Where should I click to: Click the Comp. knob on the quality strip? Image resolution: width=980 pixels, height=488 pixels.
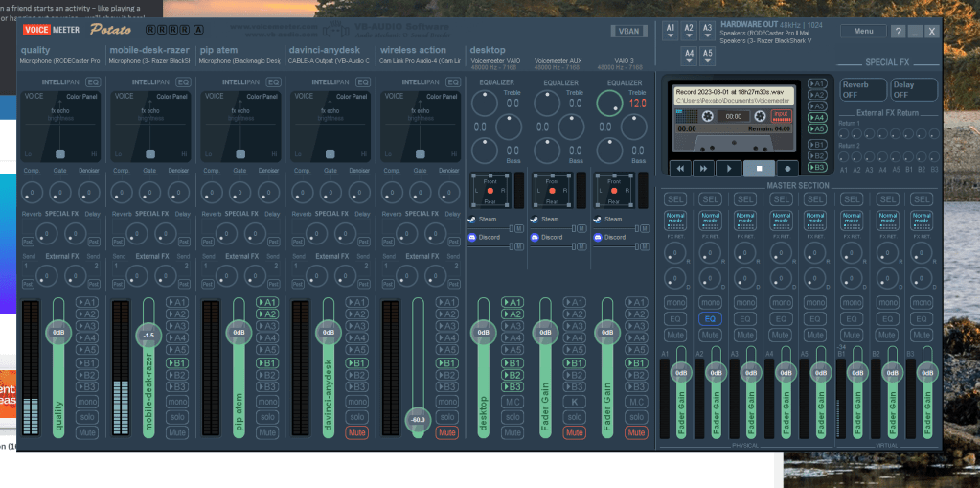tap(32, 192)
